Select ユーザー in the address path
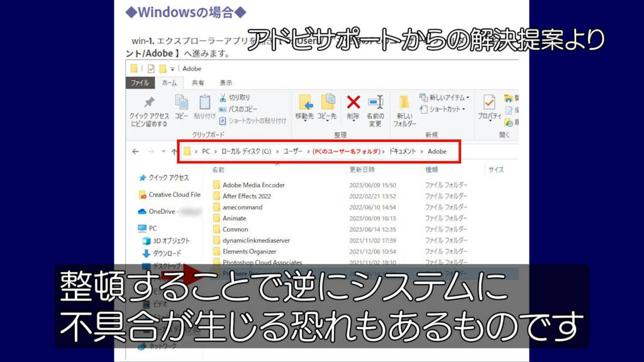The image size is (644, 362). click(x=293, y=151)
